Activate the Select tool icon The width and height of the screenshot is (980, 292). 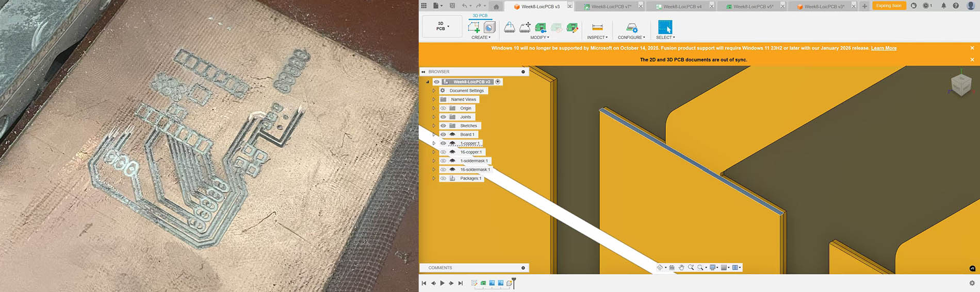(665, 27)
